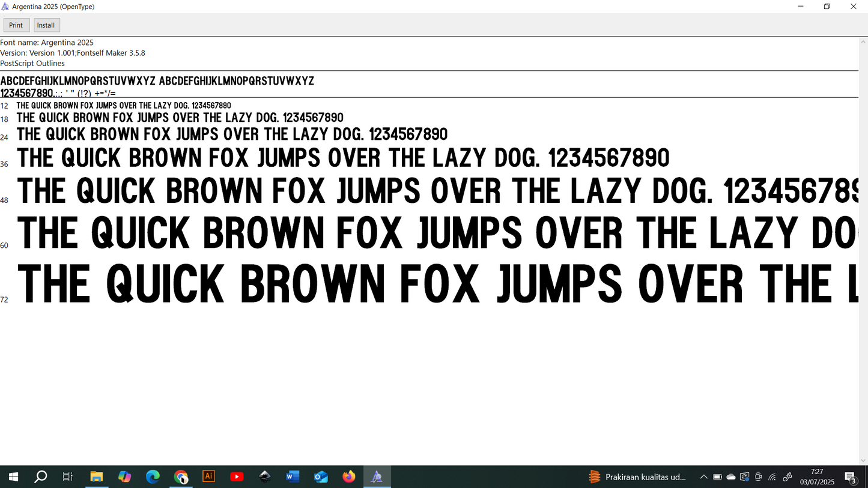Open OneDrive from the system tray

point(731,477)
